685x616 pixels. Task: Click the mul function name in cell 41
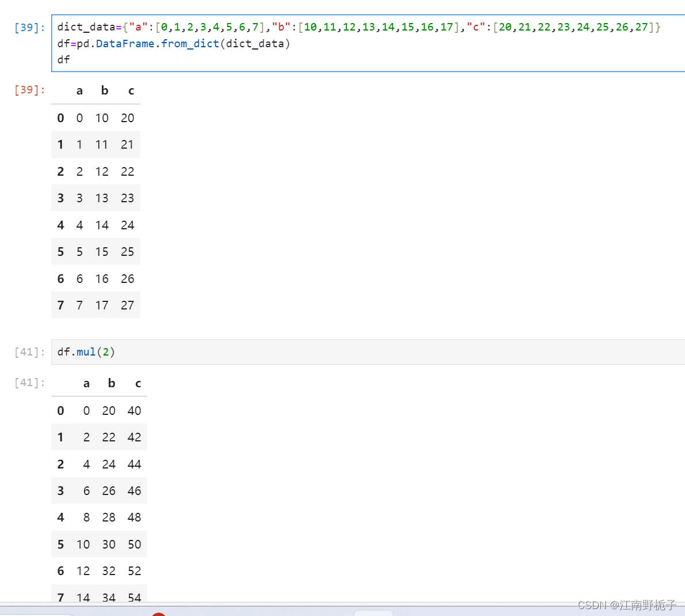pyautogui.click(x=85, y=352)
